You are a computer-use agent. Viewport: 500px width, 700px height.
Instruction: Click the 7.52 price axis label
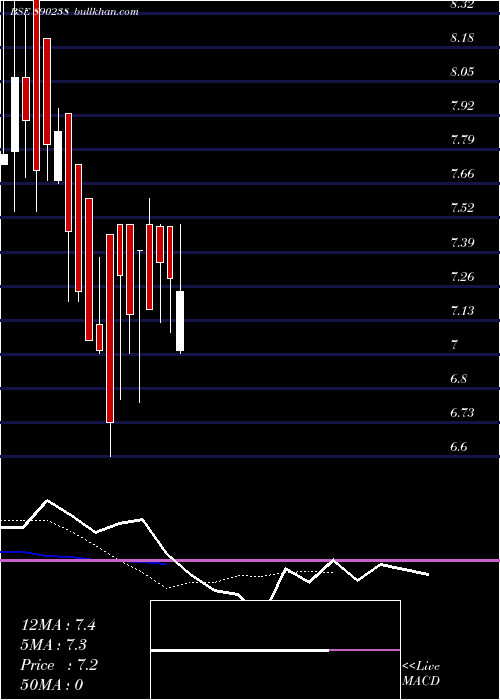pos(462,208)
